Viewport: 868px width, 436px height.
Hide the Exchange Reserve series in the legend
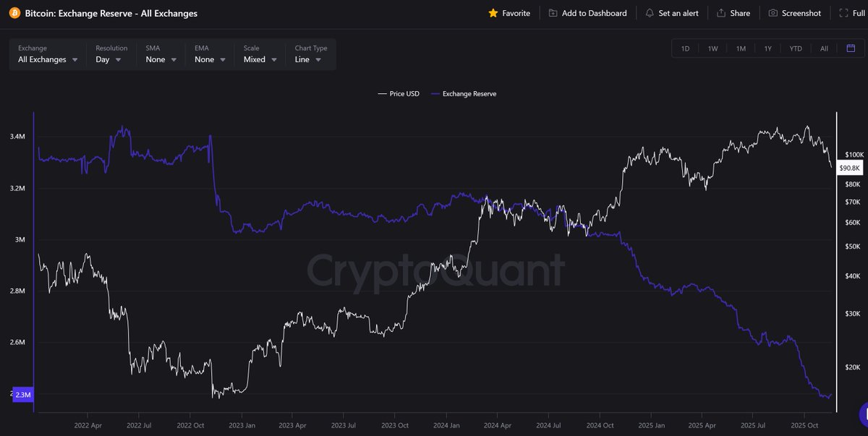click(x=464, y=93)
